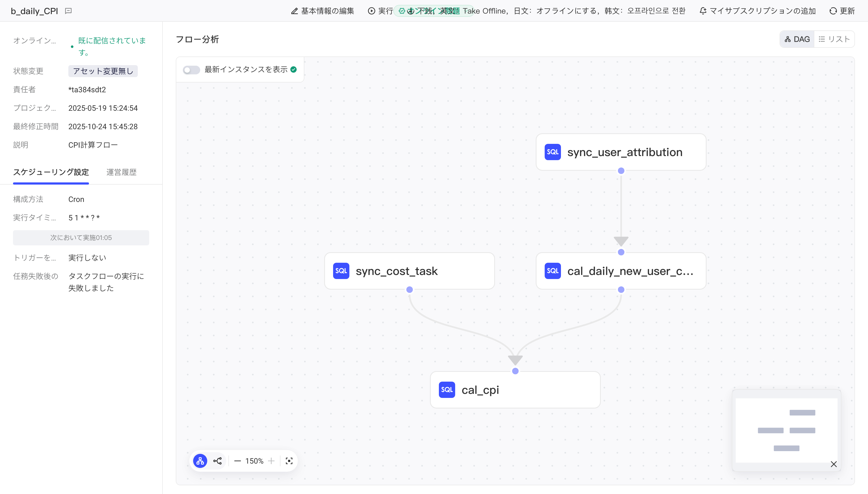Click the 既に配信されています status text
This screenshot has width=868, height=494.
click(112, 46)
